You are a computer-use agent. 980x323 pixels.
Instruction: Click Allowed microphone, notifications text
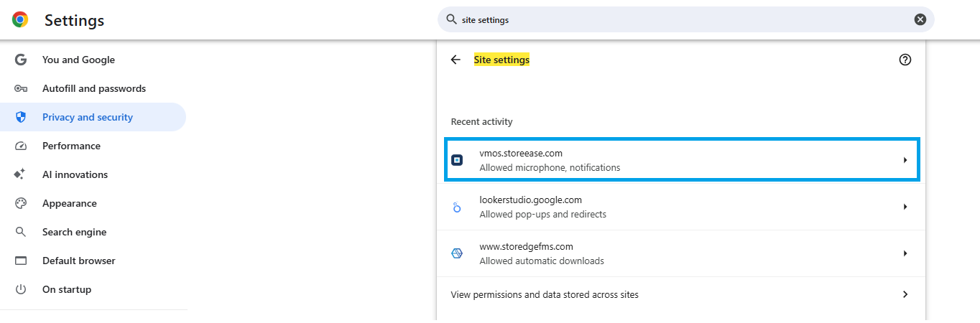[550, 168]
